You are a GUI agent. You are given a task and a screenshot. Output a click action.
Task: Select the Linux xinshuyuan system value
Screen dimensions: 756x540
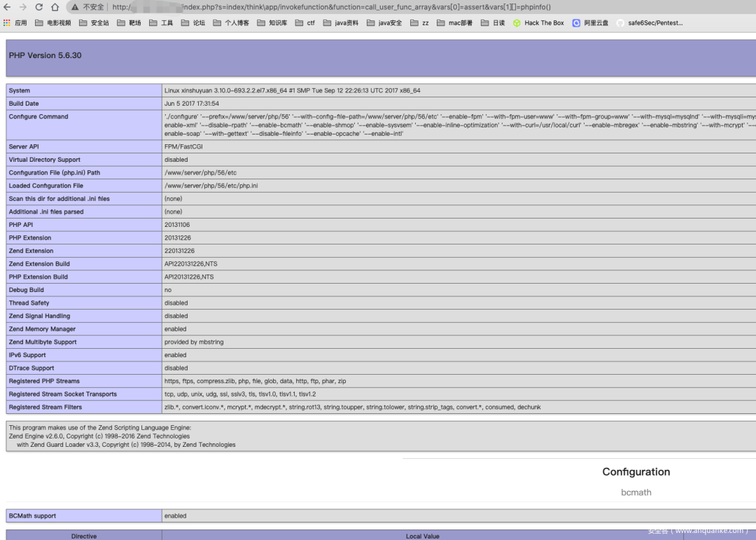(292, 91)
